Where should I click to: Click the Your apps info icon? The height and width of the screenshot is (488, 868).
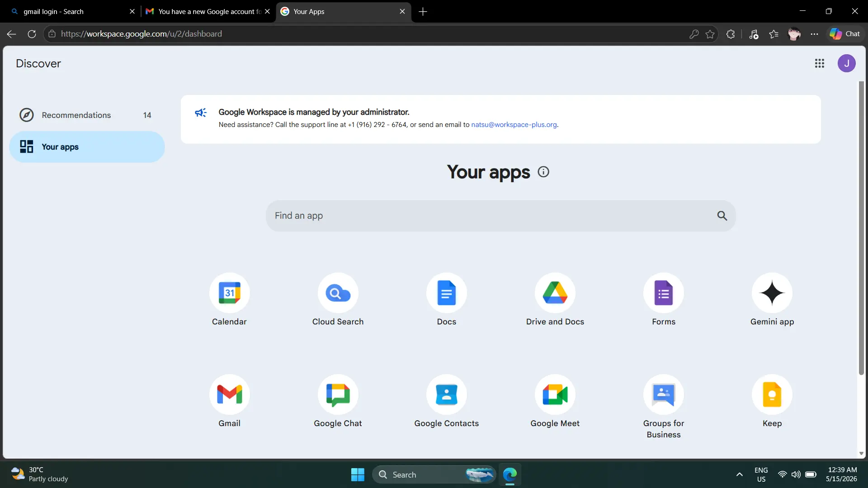pyautogui.click(x=543, y=172)
